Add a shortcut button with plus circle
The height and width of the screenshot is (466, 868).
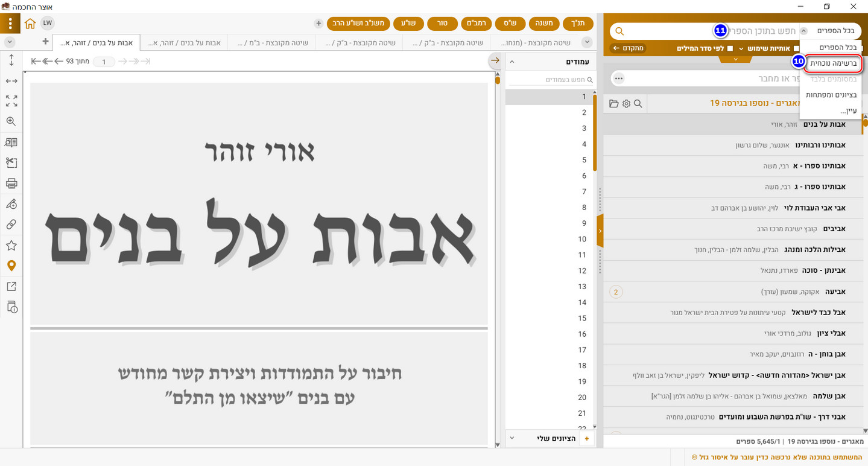click(319, 24)
